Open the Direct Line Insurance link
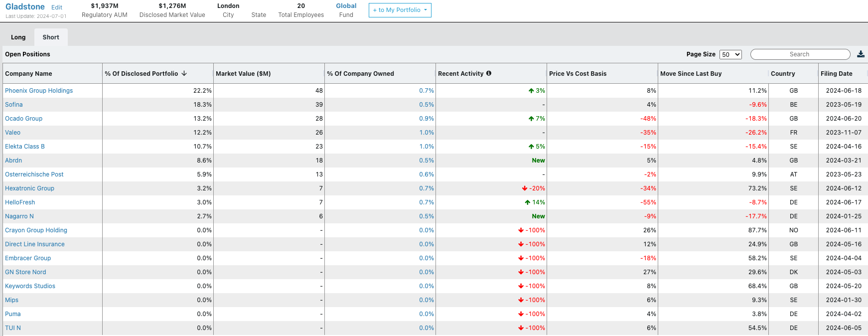868x336 pixels. click(35, 244)
